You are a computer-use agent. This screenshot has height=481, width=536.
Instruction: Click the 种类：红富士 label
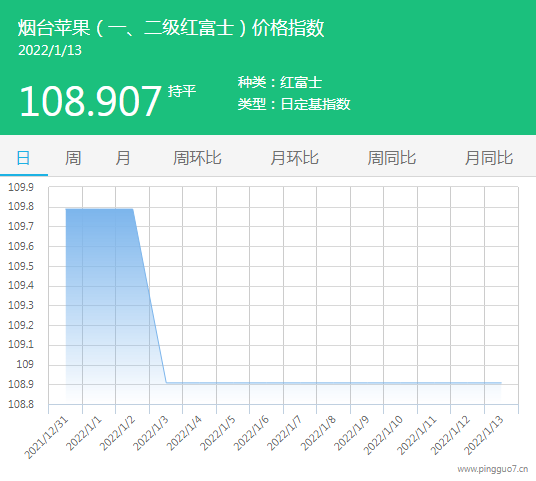pos(280,82)
